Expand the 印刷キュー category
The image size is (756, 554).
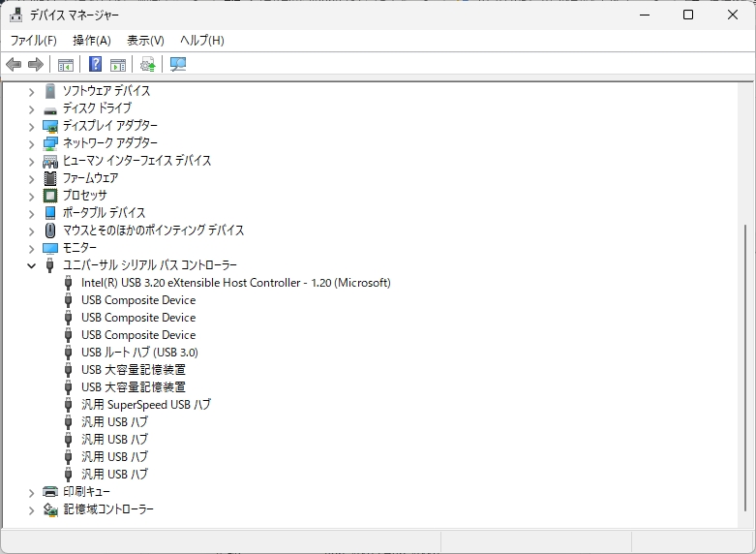click(x=31, y=492)
